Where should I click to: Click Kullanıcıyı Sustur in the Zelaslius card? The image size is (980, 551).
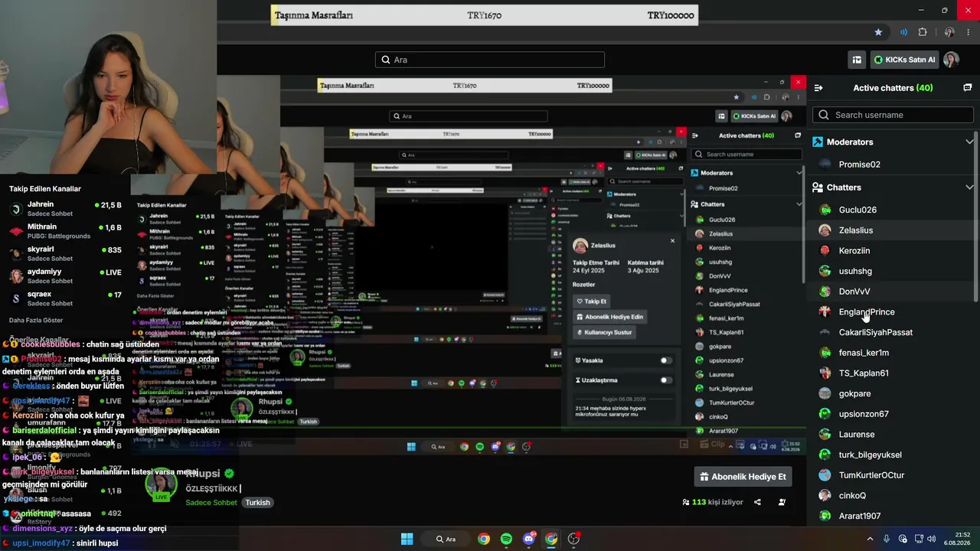click(604, 333)
